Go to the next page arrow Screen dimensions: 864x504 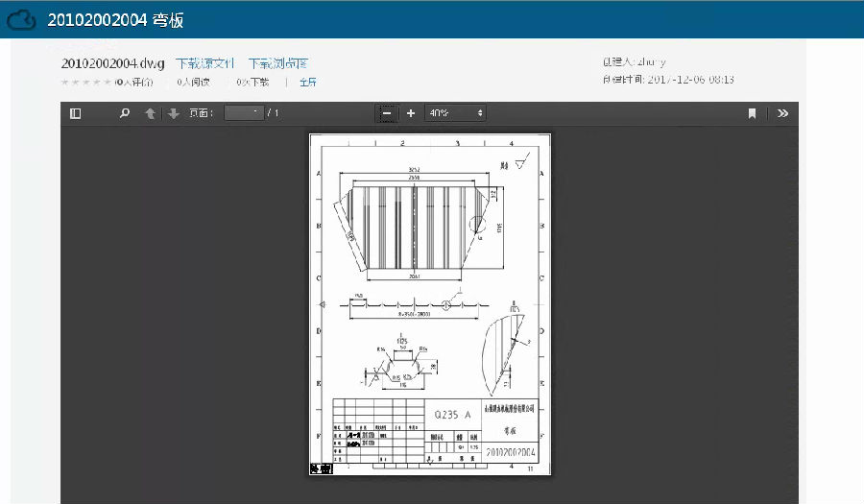174,113
